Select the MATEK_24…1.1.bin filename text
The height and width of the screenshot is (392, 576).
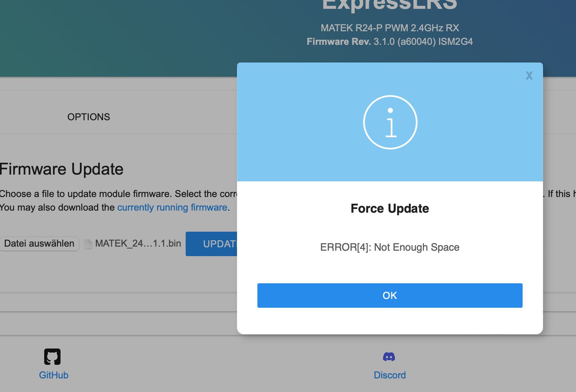[x=138, y=244]
